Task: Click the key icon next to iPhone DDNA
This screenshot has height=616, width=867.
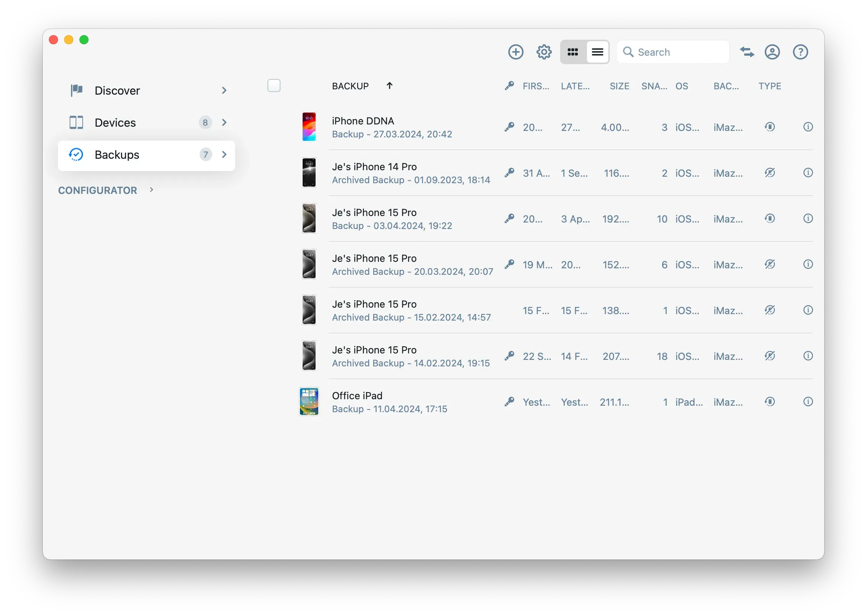Action: 509,127
